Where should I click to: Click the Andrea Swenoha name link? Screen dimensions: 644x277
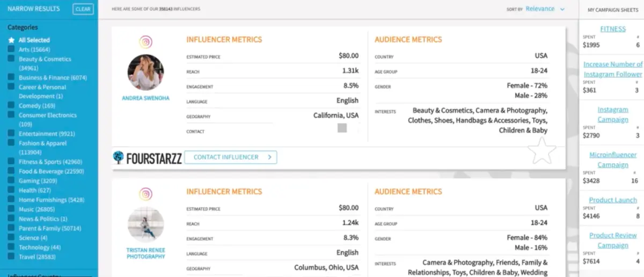coord(145,98)
